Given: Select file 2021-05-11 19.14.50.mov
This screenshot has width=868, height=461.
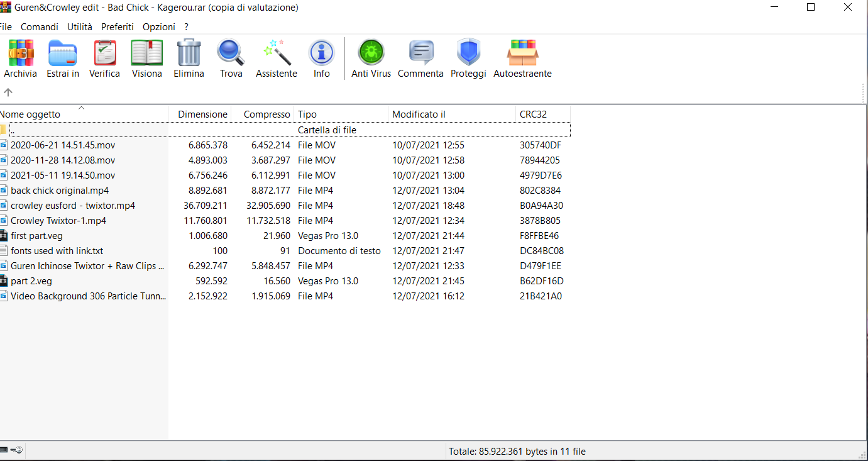Looking at the screenshot, I should [x=63, y=175].
